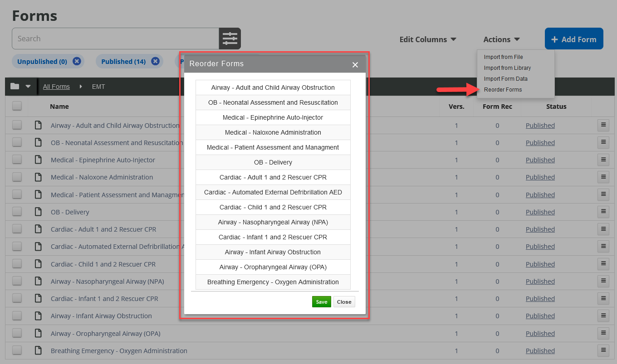Expand the Actions dropdown
Image resolution: width=617 pixels, height=364 pixels.
coord(501,39)
